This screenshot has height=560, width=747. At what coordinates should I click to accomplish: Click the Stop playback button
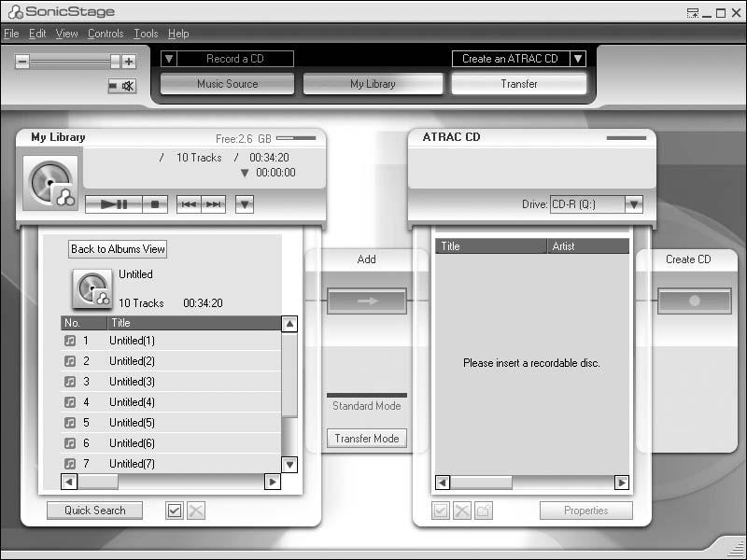[x=155, y=204]
